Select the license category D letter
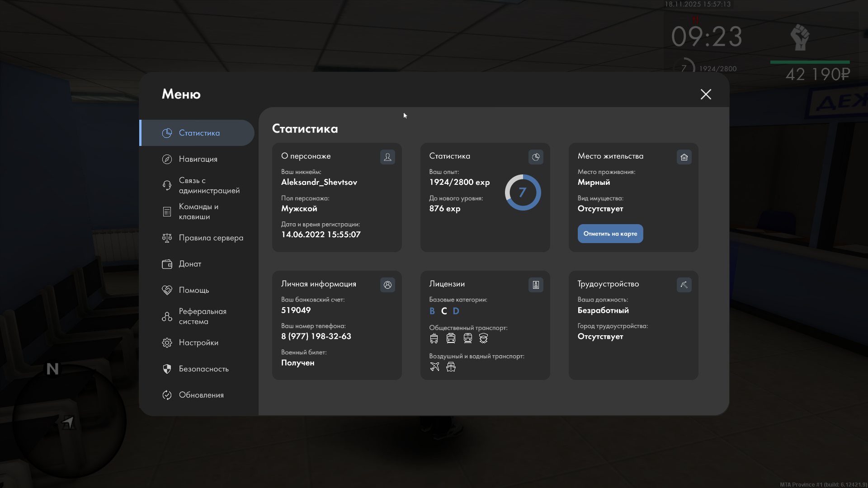This screenshot has width=868, height=488. pos(456,311)
